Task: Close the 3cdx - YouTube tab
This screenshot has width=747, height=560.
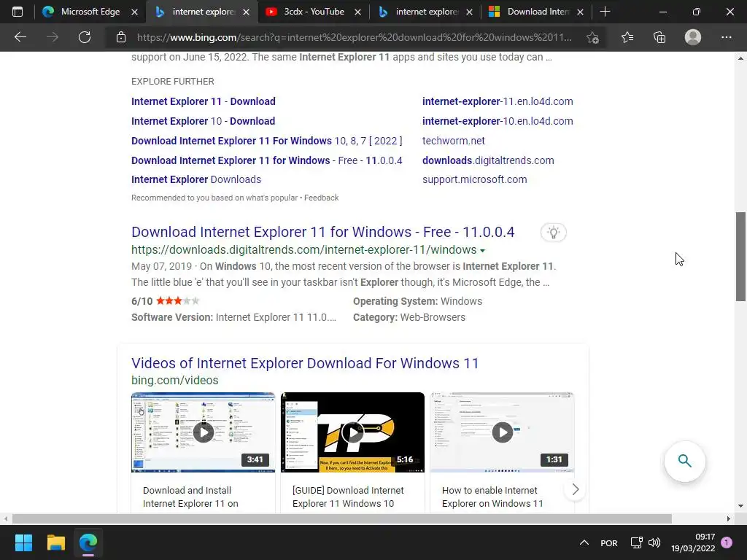Action: [357, 12]
